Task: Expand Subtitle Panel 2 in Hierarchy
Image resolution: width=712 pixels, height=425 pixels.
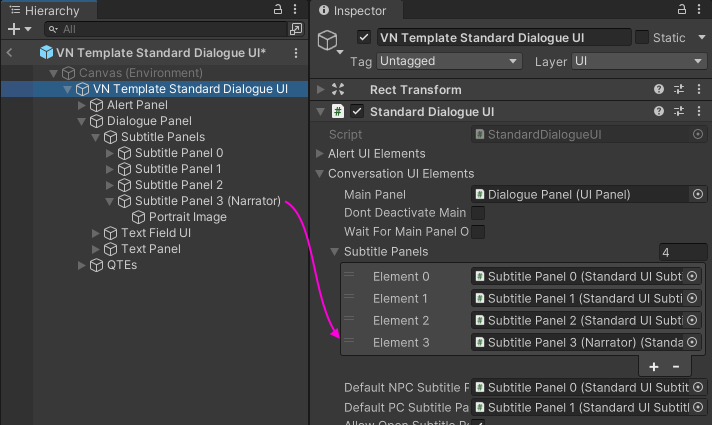Action: click(x=109, y=185)
